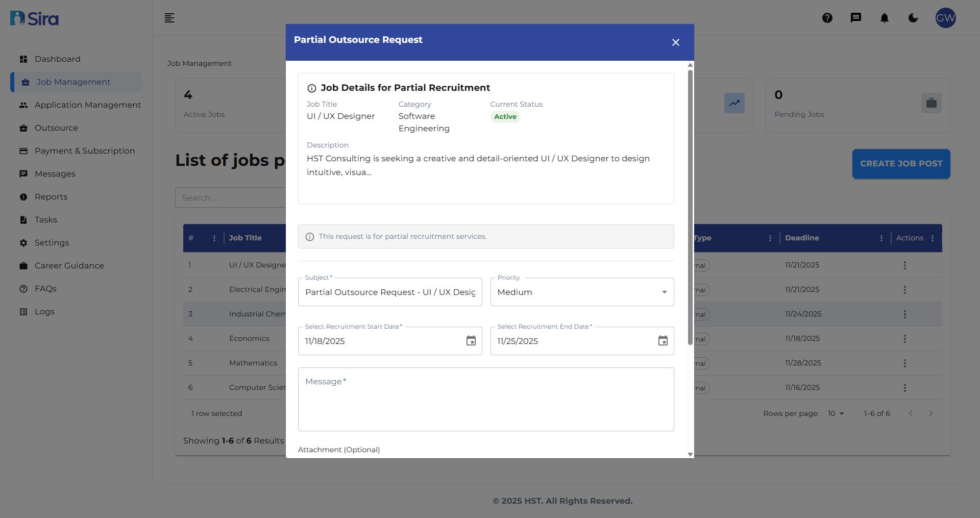
Task: Open the Actions kebab menu for Mathematics row
Action: click(905, 363)
